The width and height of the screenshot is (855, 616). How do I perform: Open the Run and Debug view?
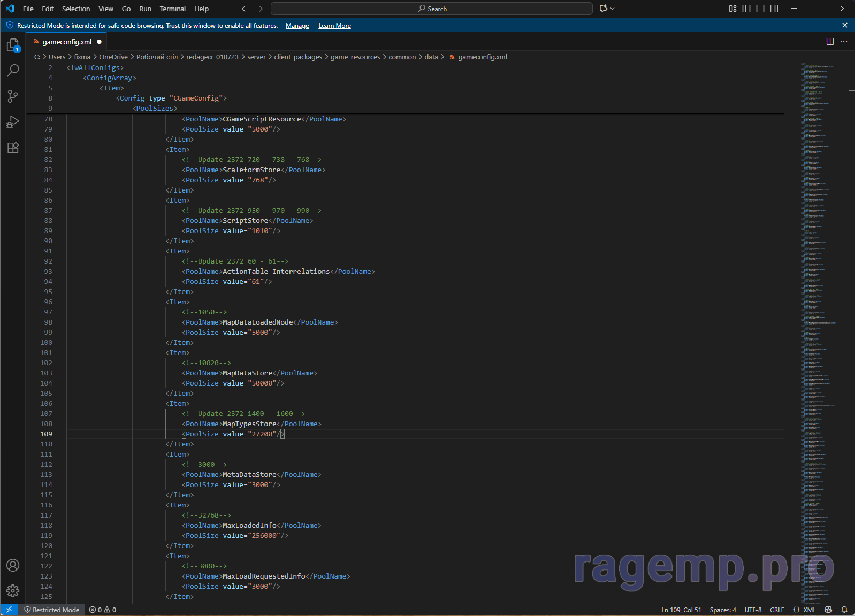(x=13, y=122)
